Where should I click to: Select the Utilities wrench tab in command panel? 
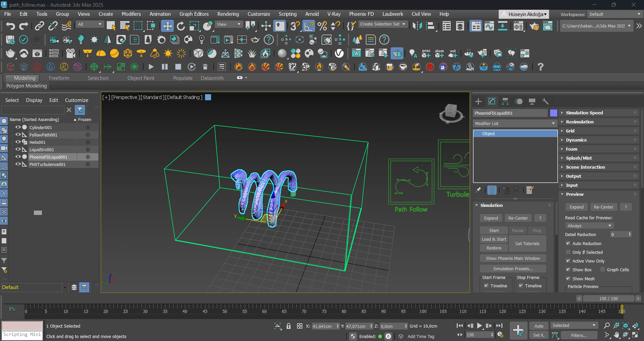click(x=545, y=101)
